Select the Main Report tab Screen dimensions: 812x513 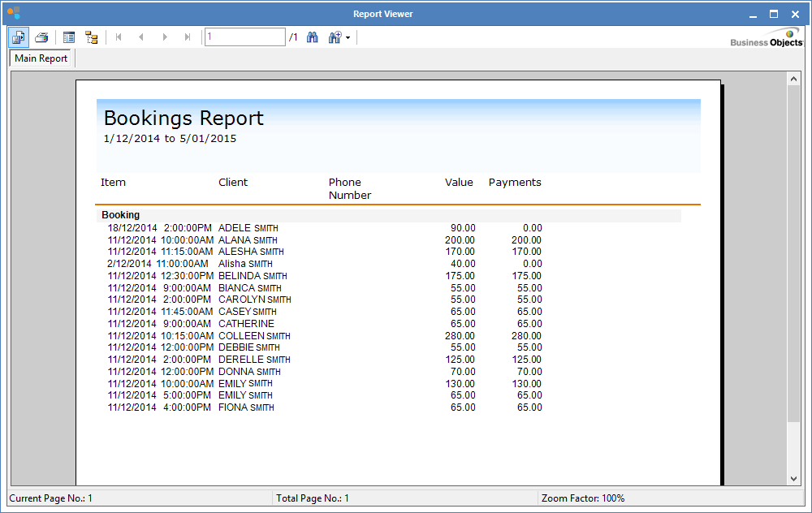click(x=41, y=58)
